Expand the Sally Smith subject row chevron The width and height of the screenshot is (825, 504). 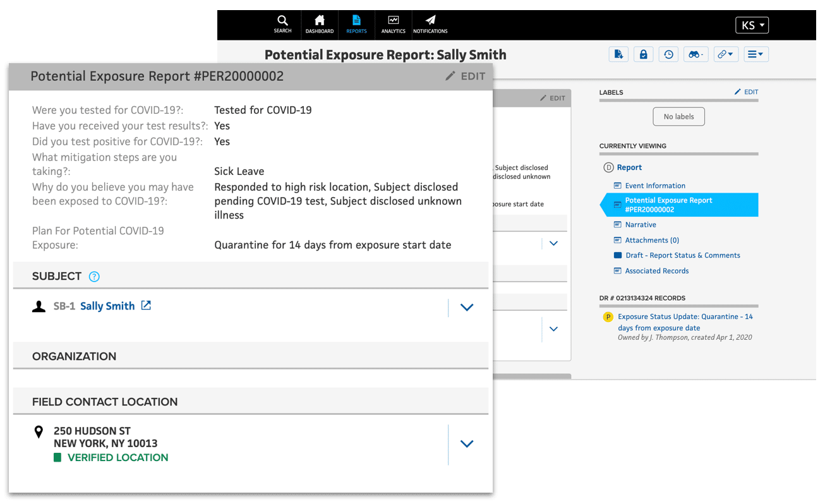pyautogui.click(x=467, y=308)
